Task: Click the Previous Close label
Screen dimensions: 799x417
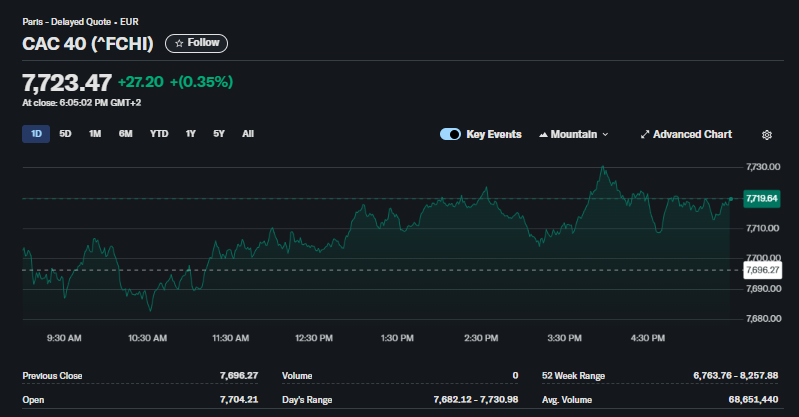Action: tap(52, 376)
